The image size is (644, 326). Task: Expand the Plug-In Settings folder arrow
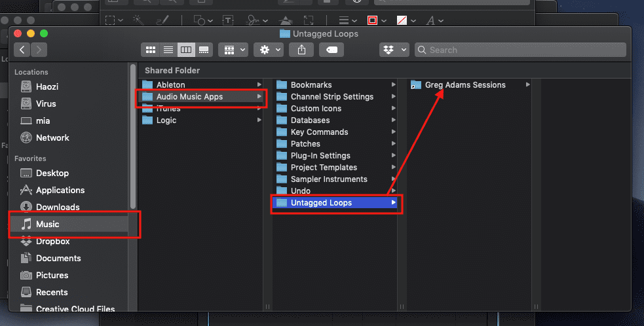(394, 156)
